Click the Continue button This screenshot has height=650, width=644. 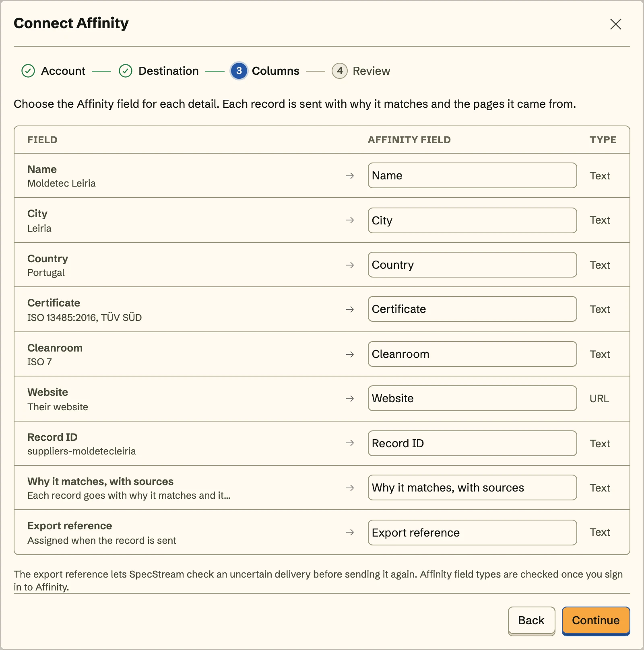(596, 620)
